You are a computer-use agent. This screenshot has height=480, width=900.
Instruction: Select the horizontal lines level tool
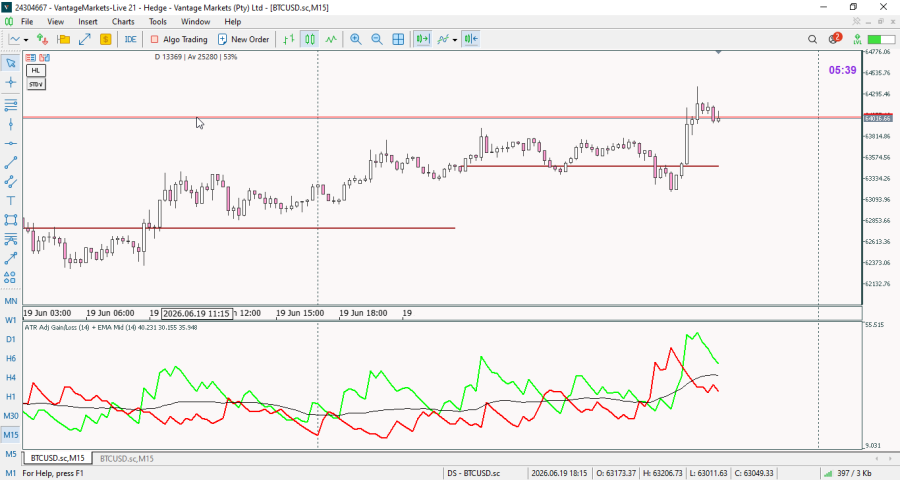click(11, 105)
